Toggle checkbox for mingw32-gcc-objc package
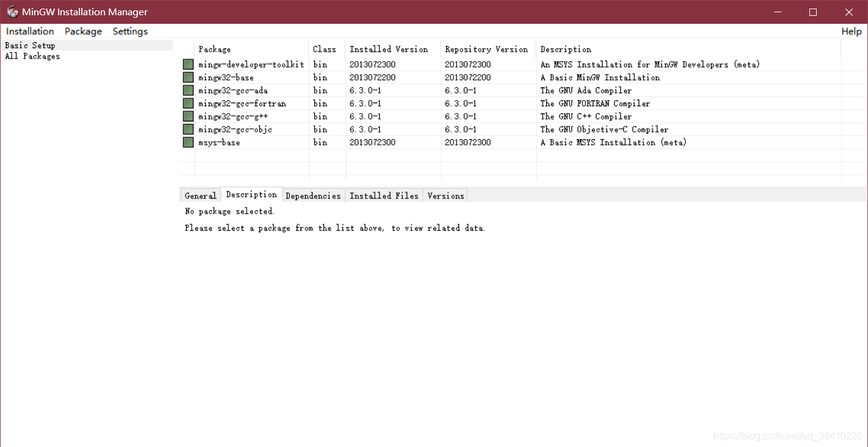The width and height of the screenshot is (868, 447). pos(188,129)
